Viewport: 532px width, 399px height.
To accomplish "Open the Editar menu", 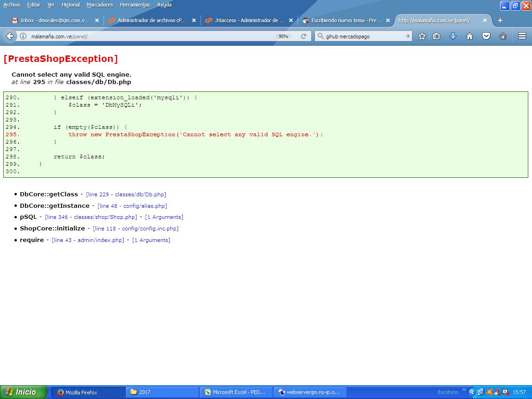I will click(x=34, y=5).
